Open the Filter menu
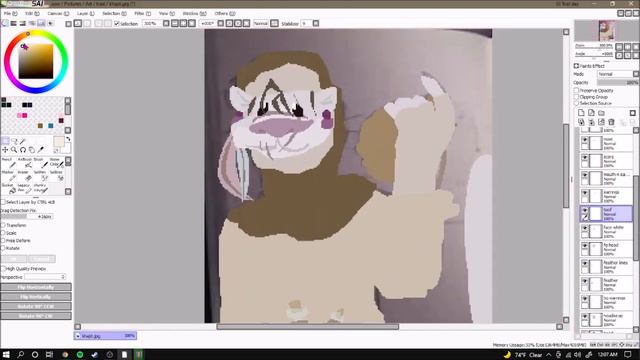Viewport: 640px width, 360px height. pyautogui.click(x=142, y=13)
